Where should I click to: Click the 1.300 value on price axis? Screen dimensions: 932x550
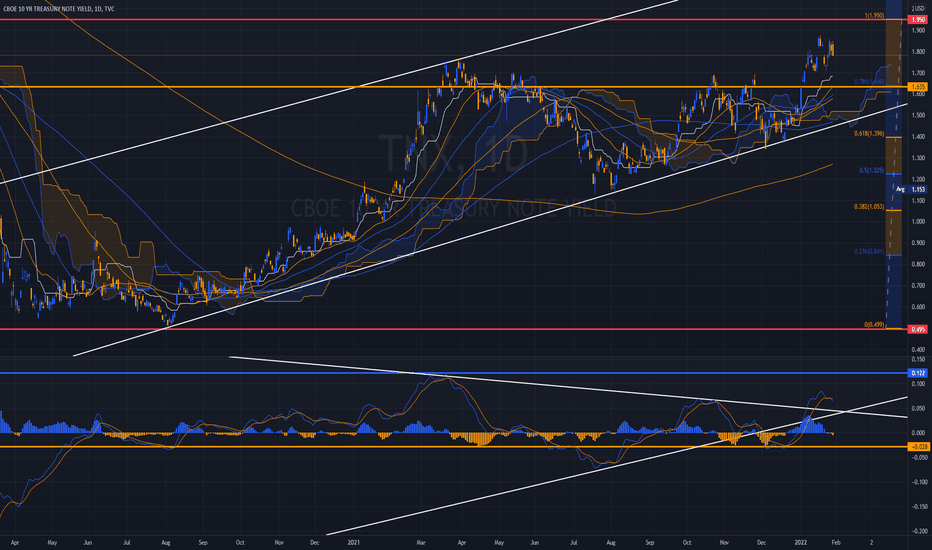[x=918, y=158]
